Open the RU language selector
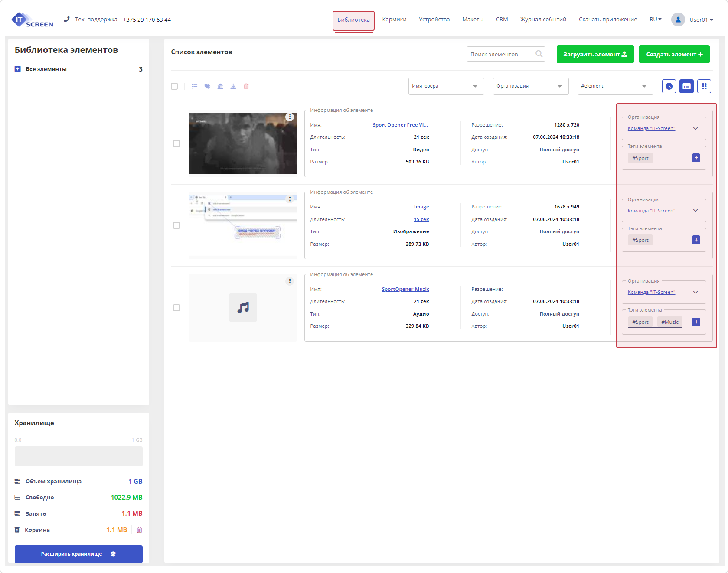Screen dimensions: 728x573 655,20
